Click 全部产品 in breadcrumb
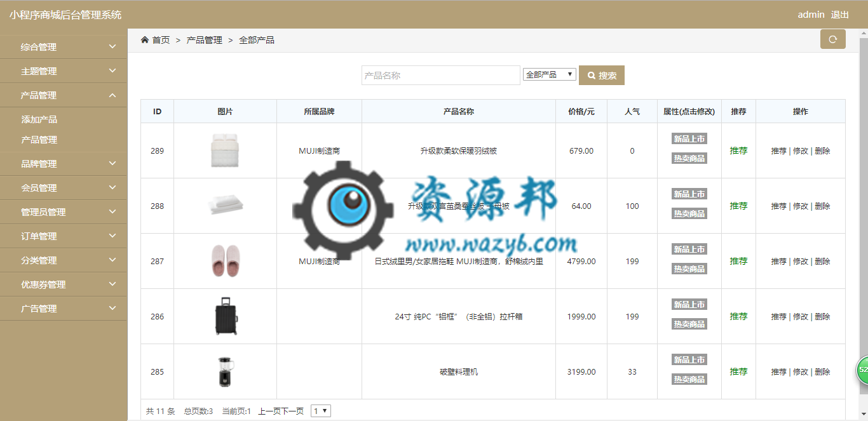This screenshot has height=421, width=868. [257, 40]
